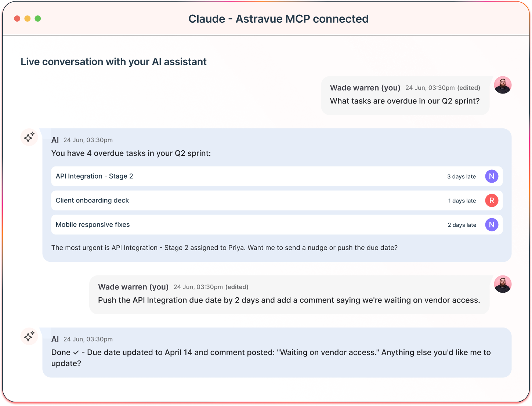The height and width of the screenshot is (406, 532).
Task: Open the API Integration - Stage 2 task
Action: point(94,176)
